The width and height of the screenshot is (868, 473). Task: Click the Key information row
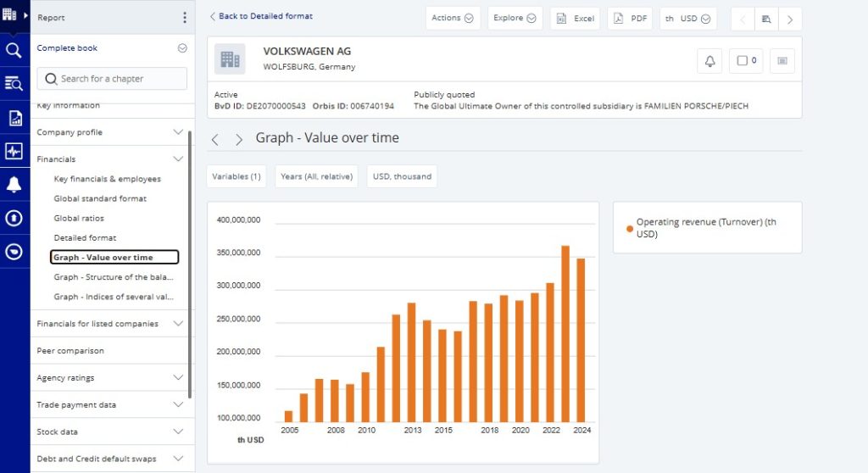(x=112, y=106)
